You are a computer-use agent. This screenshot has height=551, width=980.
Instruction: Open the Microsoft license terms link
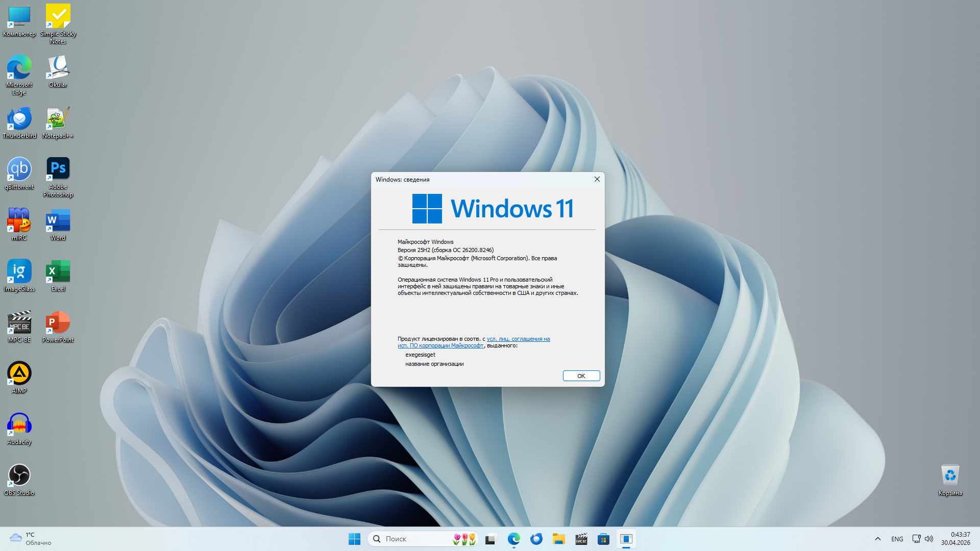[474, 342]
